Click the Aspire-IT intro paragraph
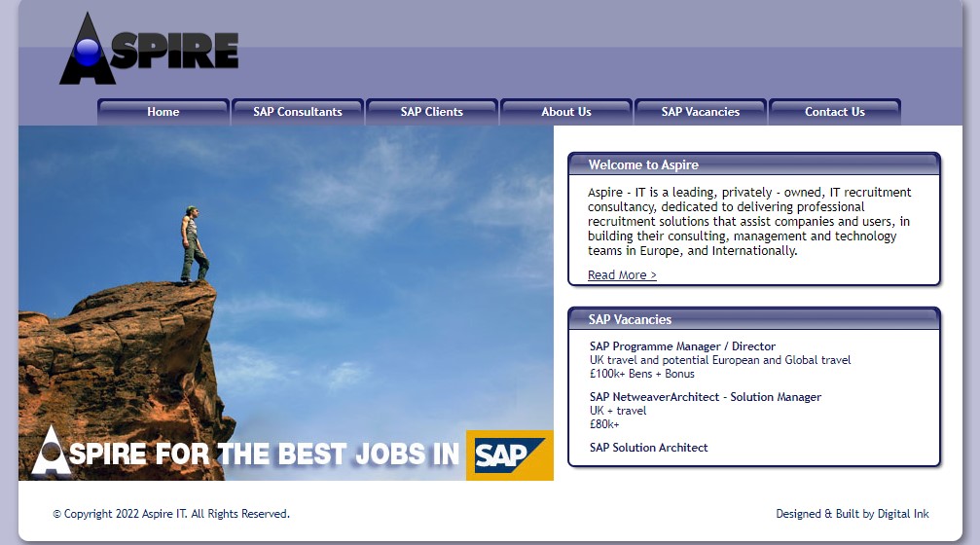Image resolution: width=980 pixels, height=545 pixels. [749, 221]
